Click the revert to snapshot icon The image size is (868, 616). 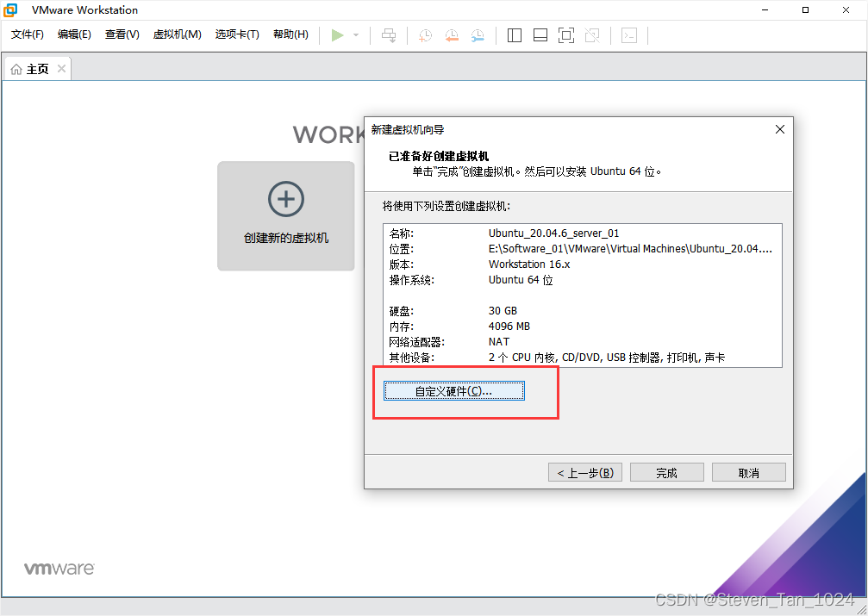[x=452, y=36]
